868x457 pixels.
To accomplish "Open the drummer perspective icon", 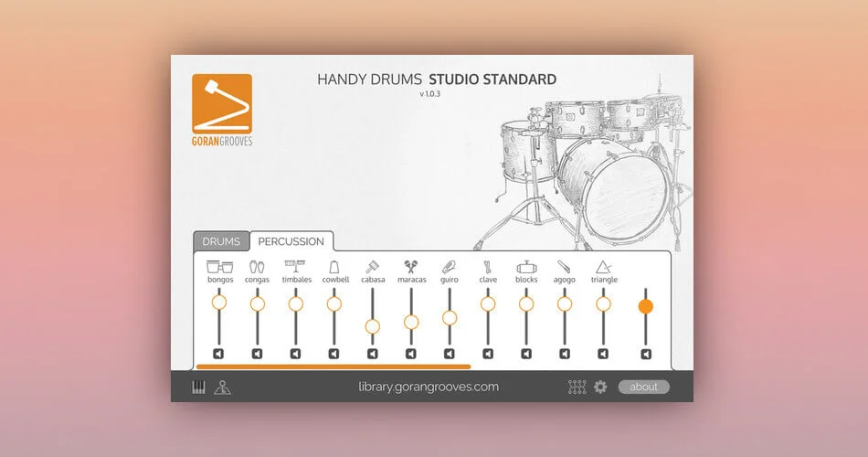I will pyautogui.click(x=223, y=388).
